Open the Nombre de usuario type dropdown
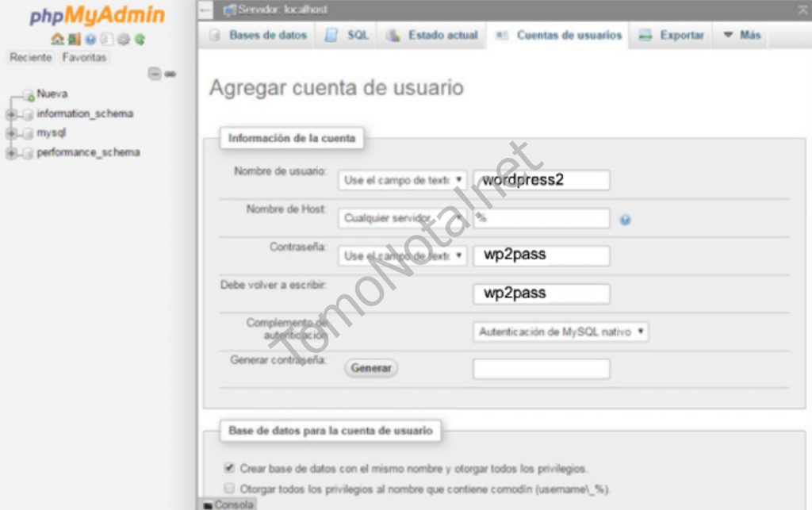The image size is (812, 510). 402,180
